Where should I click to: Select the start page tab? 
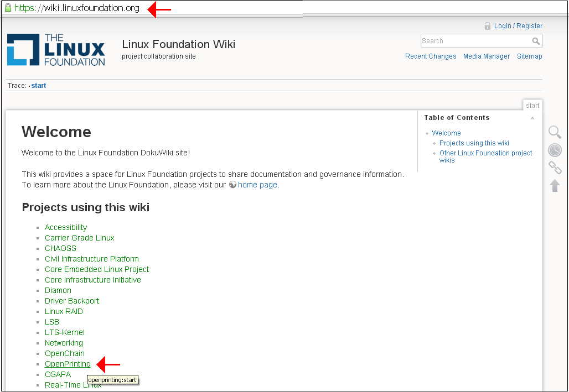532,105
